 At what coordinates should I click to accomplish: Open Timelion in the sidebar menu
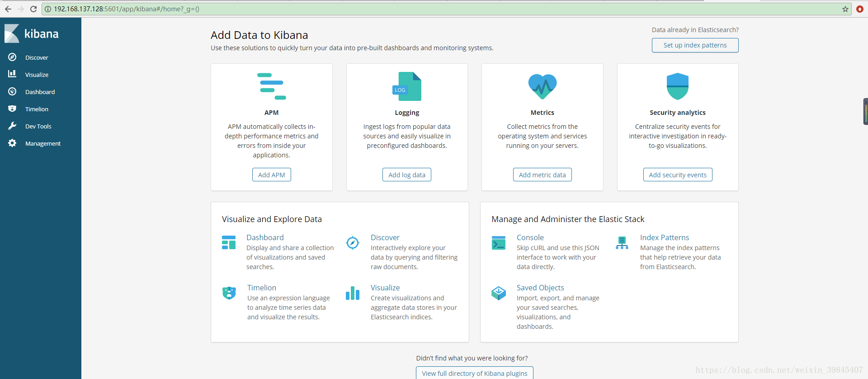[x=37, y=109]
